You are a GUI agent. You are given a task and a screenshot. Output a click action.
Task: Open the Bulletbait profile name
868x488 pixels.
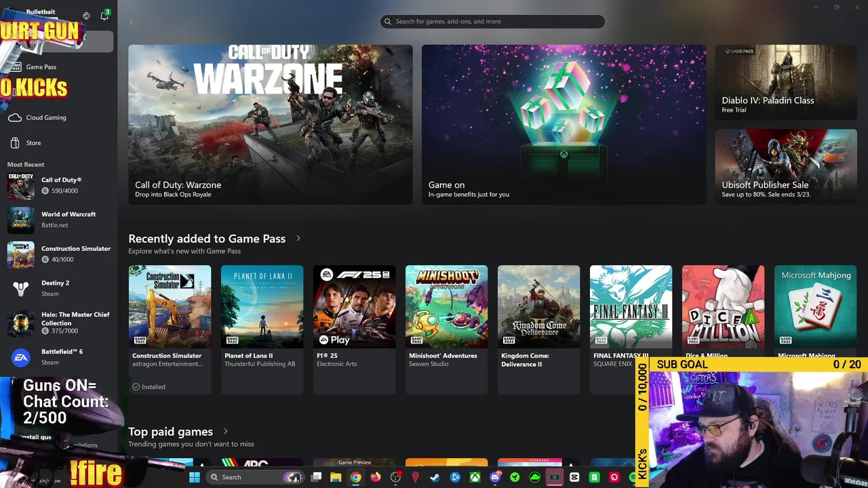coord(41,12)
